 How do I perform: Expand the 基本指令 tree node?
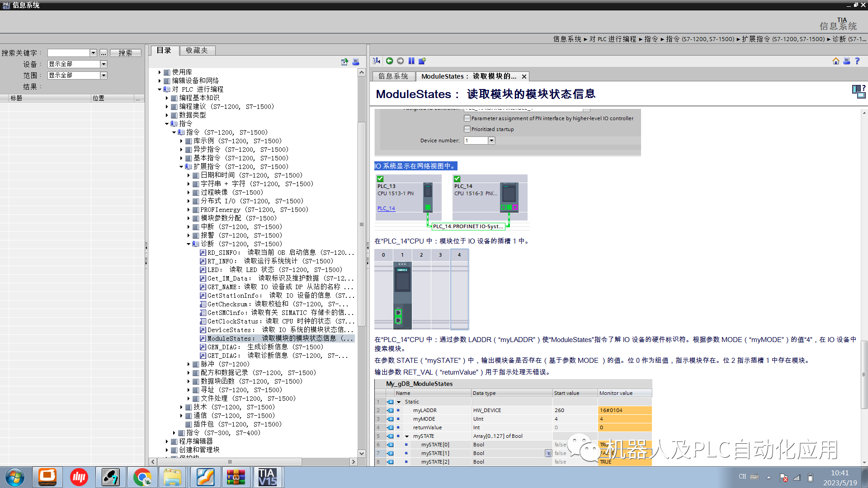point(181,158)
